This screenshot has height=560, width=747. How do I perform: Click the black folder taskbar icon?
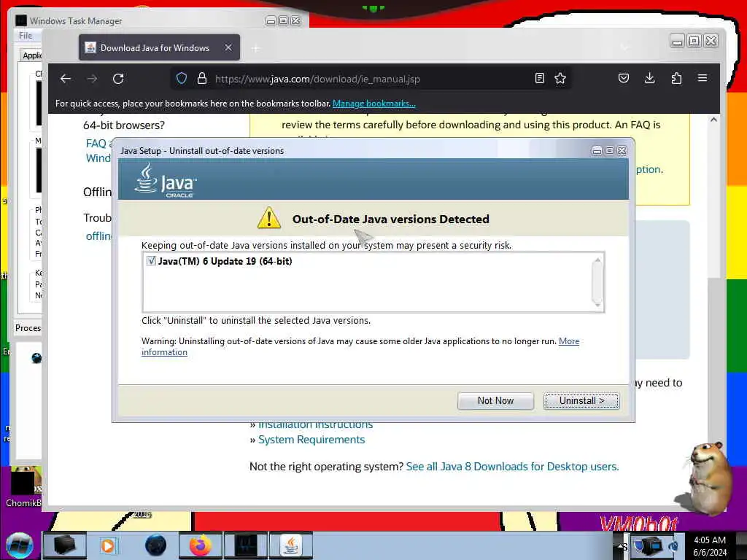64,545
